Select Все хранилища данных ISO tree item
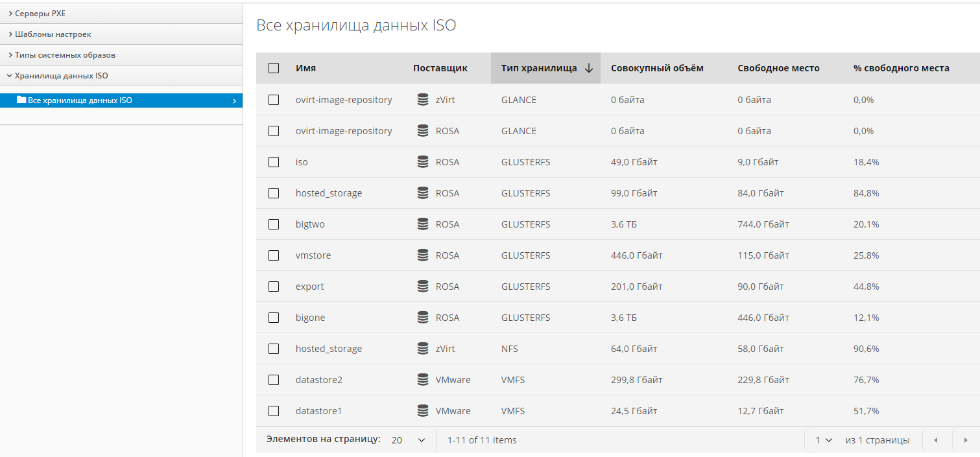 (80, 100)
